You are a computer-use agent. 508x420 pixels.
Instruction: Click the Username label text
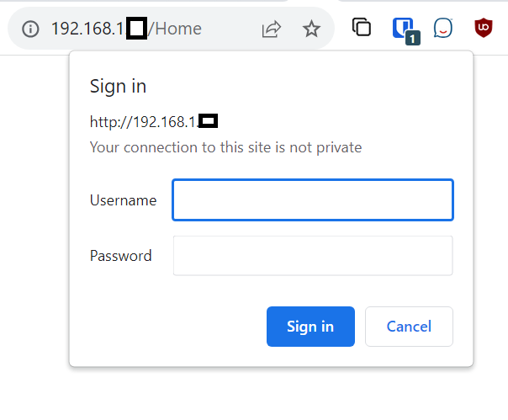point(123,200)
